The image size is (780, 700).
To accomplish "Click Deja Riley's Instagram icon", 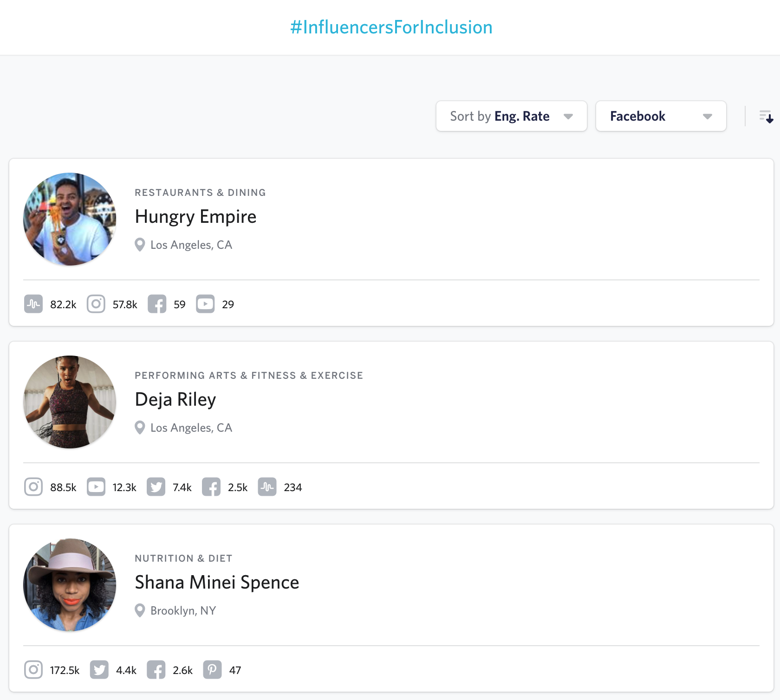I will tap(33, 487).
